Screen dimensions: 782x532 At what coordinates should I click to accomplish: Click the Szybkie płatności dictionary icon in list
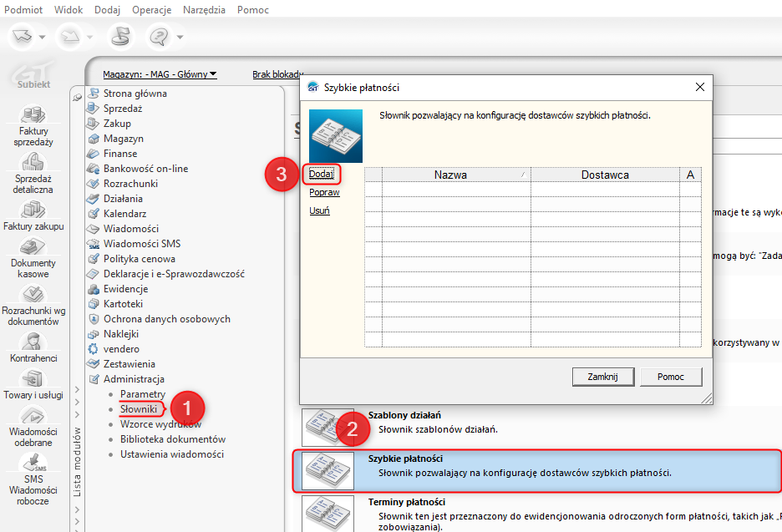[x=328, y=471]
